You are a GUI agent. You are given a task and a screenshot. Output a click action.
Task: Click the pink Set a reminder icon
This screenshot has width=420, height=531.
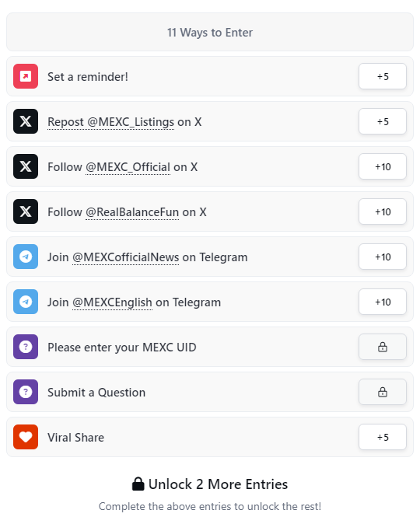coord(26,76)
